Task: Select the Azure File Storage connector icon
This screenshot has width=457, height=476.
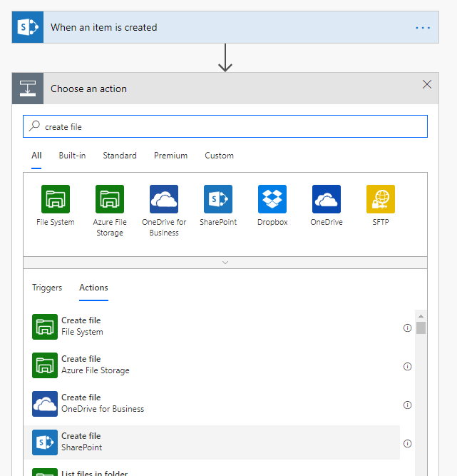Action: [x=110, y=199]
